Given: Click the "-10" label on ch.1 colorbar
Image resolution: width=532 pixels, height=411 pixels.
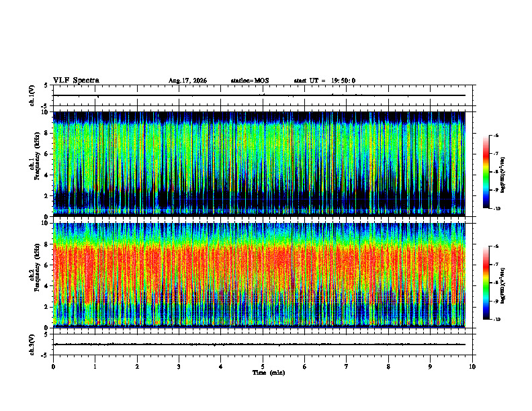Looking at the screenshot, I should [x=497, y=209].
